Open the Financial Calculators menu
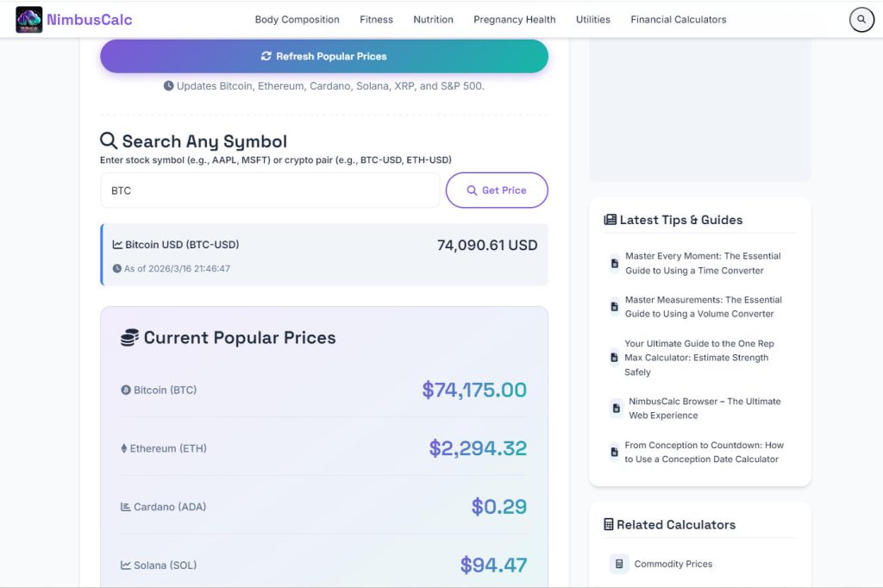The width and height of the screenshot is (883, 588). (678, 20)
